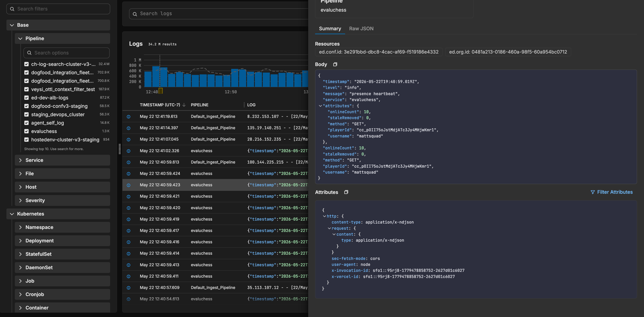Collapse the attributes node in Body JSON
Viewport: 644px width, 317px height.
pos(320,106)
